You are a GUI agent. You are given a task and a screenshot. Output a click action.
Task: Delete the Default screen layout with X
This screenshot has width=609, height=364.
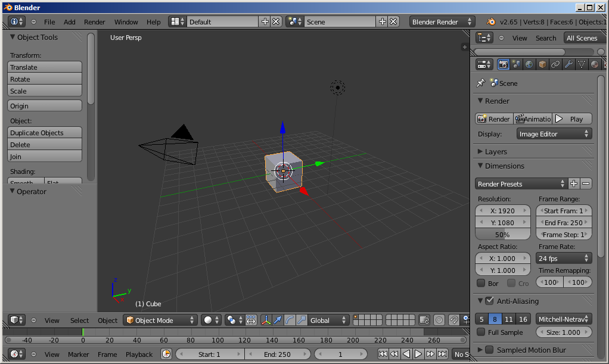click(x=276, y=22)
